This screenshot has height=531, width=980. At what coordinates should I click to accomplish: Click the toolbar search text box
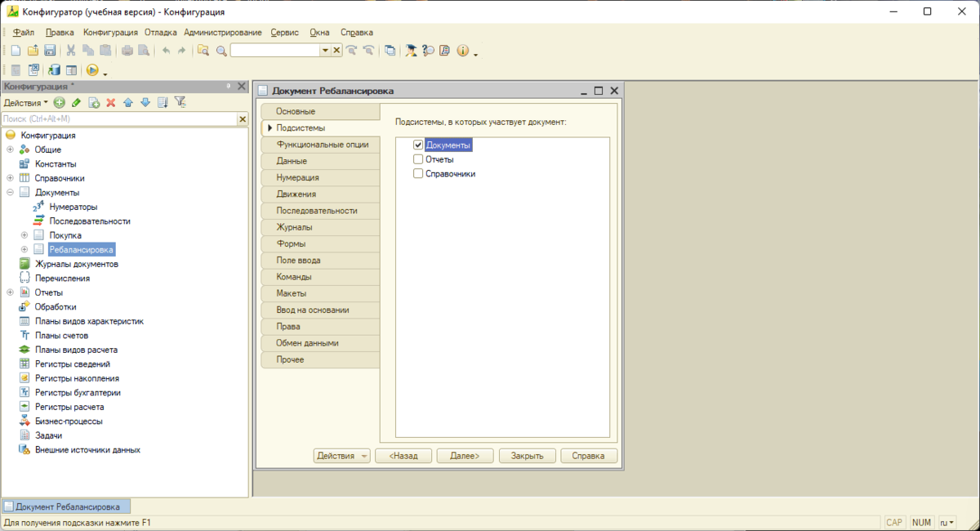point(275,51)
